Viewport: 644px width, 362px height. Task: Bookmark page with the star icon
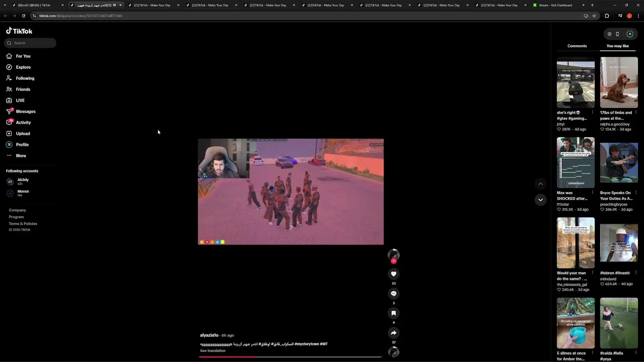tap(594, 16)
